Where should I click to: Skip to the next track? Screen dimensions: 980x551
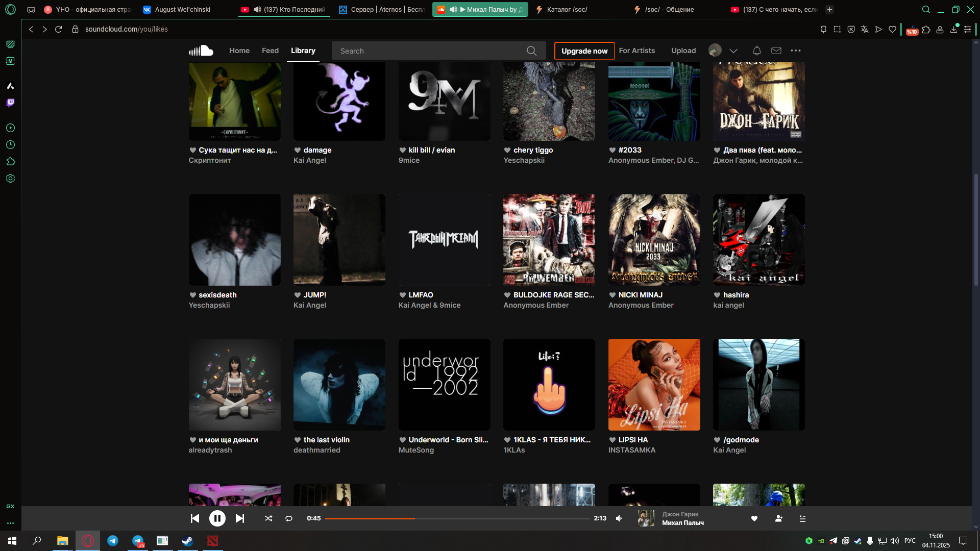(239, 518)
